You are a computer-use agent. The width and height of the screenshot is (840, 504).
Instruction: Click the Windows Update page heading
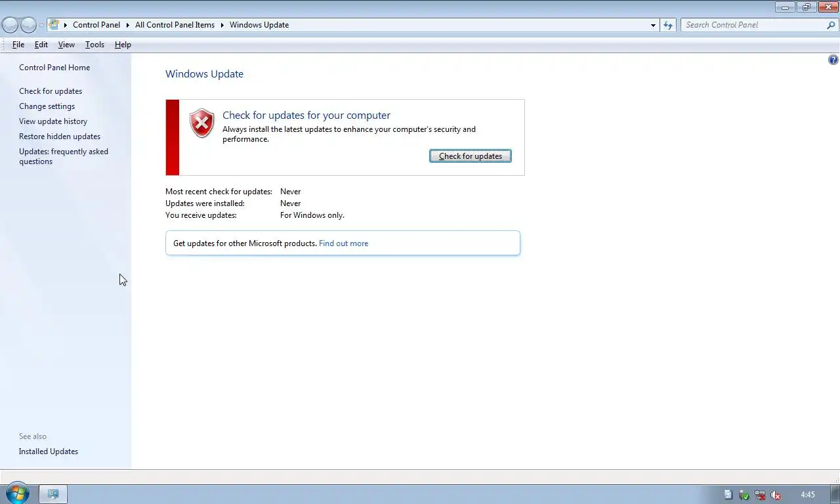tap(204, 74)
